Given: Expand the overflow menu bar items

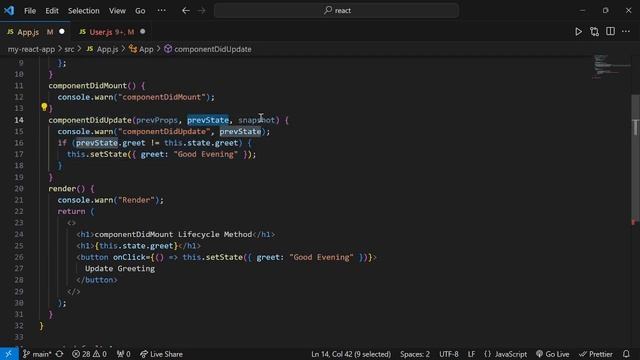Looking at the screenshot, I should pos(162,11).
